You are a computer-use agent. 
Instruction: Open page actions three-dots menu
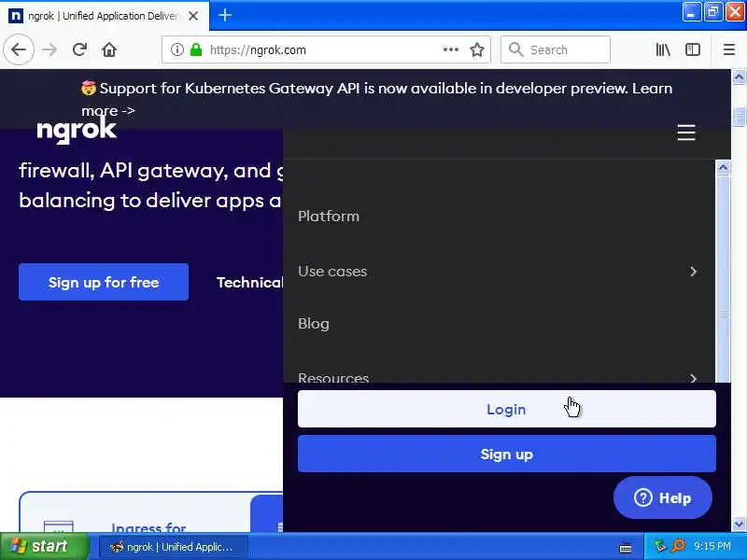pos(451,49)
